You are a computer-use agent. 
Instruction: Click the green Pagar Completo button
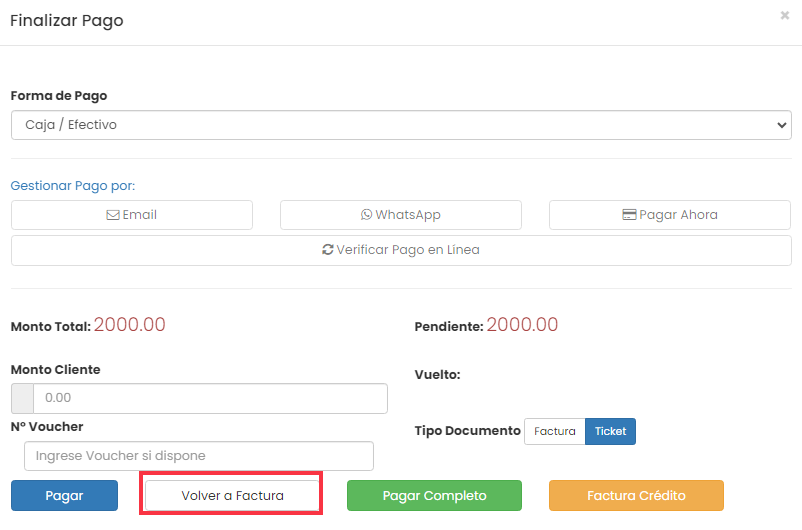click(434, 495)
